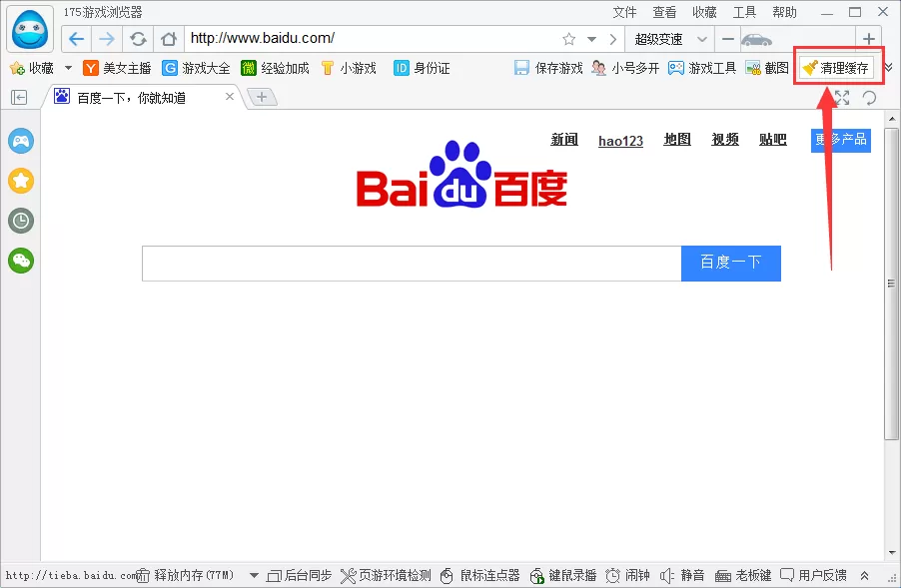Open the 帮助 menu
This screenshot has width=901, height=588.
tap(784, 12)
